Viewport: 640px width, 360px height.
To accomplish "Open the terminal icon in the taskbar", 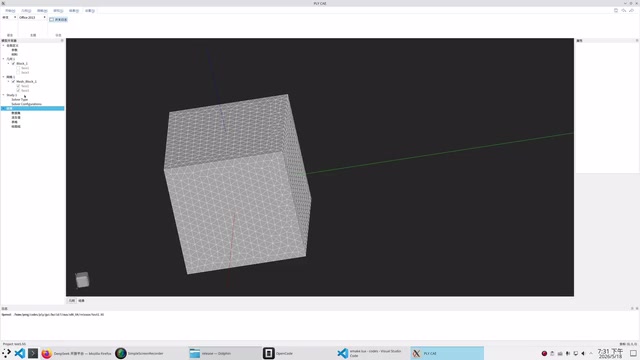I will tap(33, 353).
